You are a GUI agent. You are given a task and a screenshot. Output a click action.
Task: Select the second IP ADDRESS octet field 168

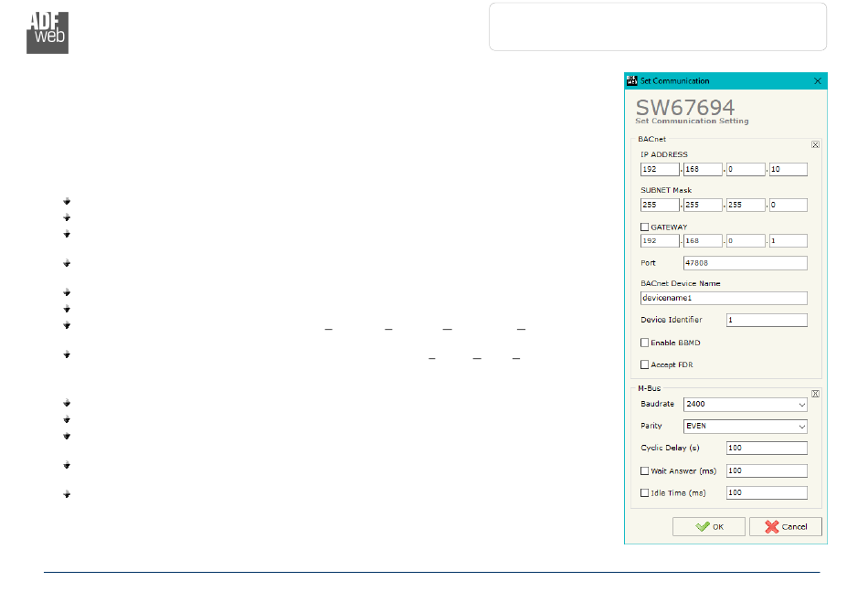tap(703, 169)
